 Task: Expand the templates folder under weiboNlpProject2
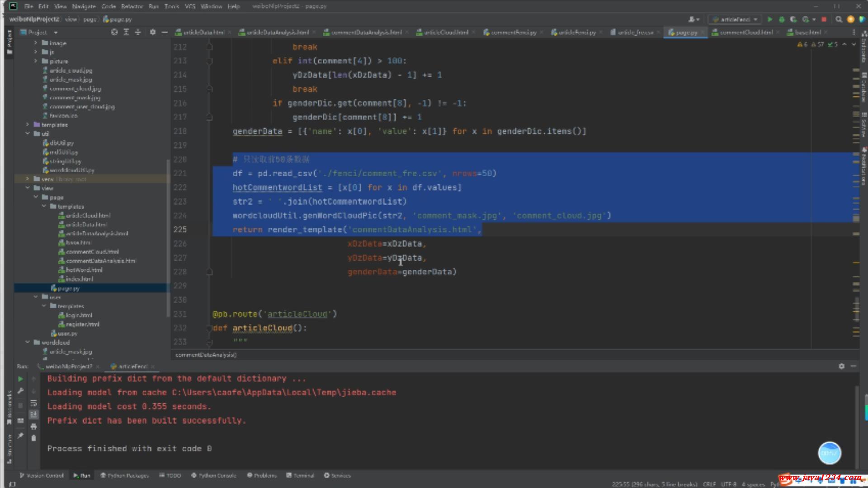tap(28, 125)
